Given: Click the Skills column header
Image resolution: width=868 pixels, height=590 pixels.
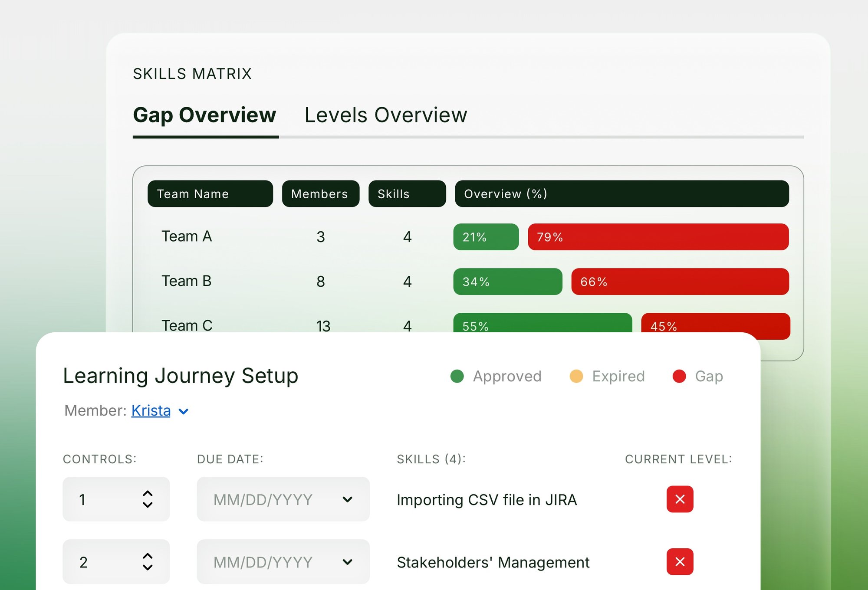Looking at the screenshot, I should click(x=407, y=194).
